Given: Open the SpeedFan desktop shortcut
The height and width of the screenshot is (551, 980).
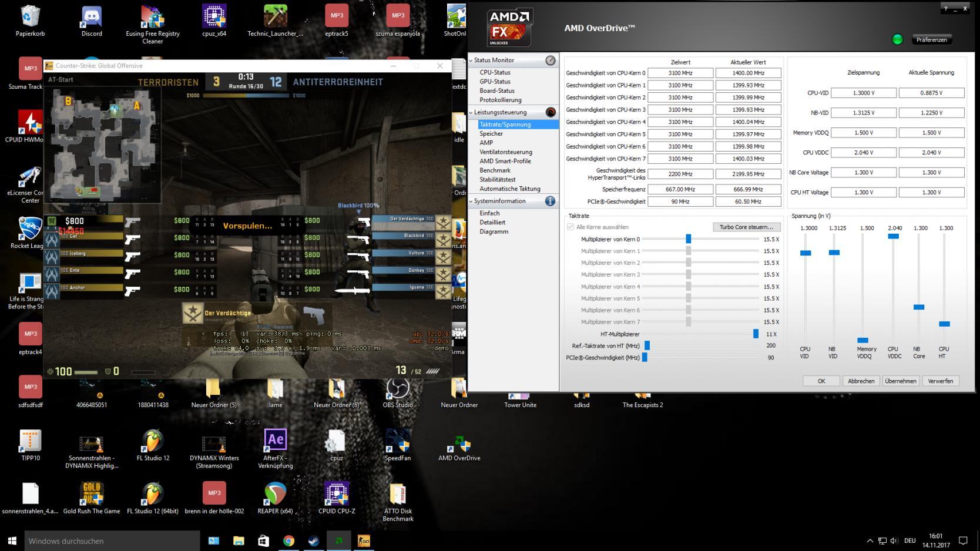Looking at the screenshot, I should click(x=398, y=446).
